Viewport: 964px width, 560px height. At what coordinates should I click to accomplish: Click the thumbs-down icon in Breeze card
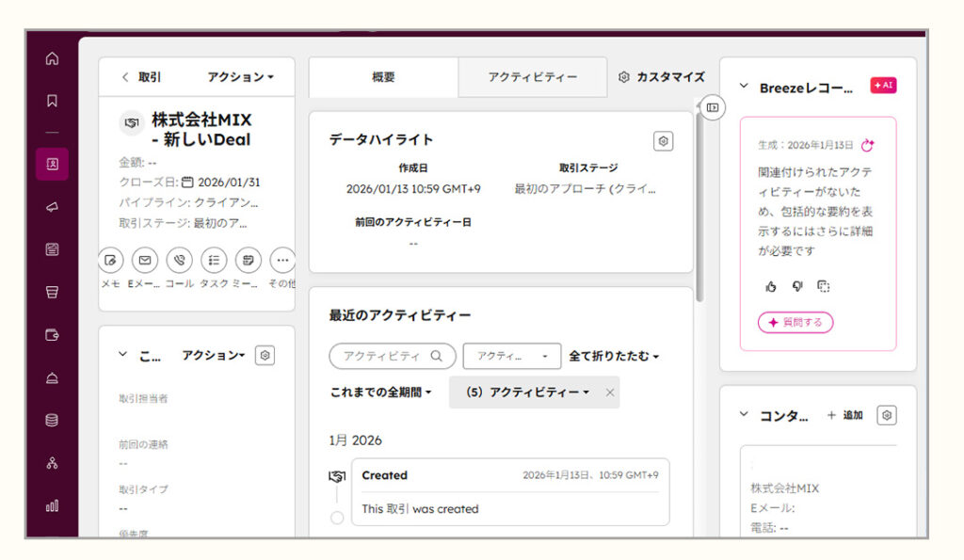pyautogui.click(x=796, y=286)
